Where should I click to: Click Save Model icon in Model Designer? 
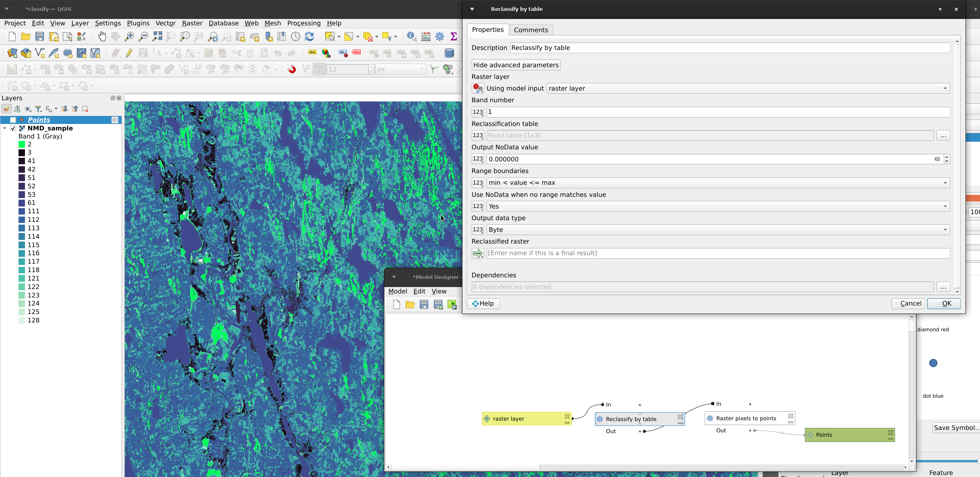tap(424, 304)
